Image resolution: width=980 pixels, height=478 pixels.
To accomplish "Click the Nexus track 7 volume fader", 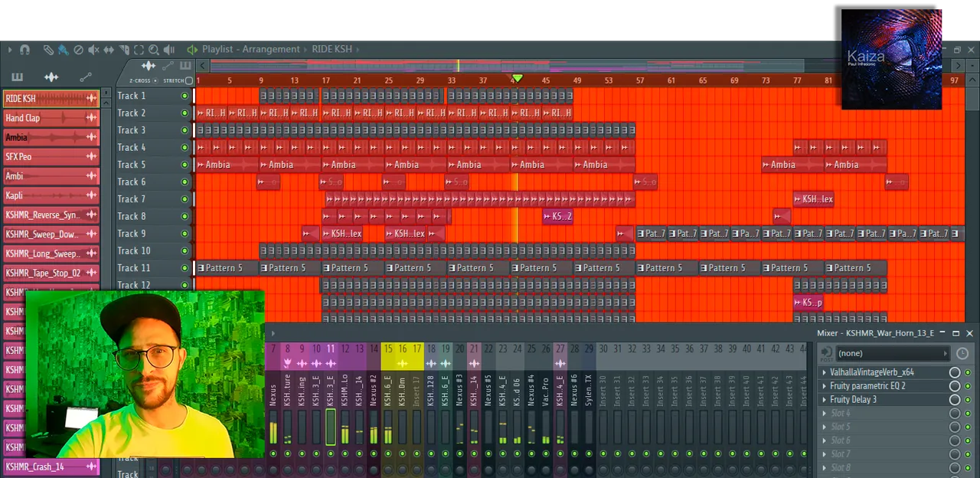I will [x=273, y=427].
